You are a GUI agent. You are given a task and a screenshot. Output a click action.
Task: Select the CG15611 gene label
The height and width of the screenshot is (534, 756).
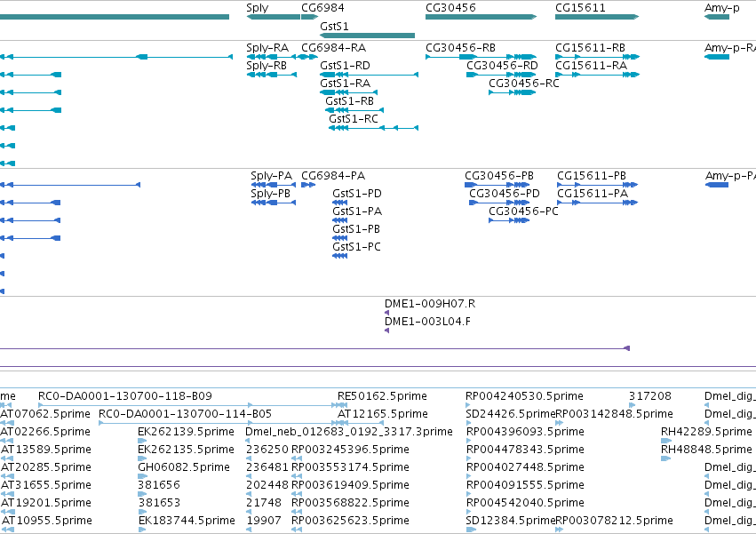[580, 8]
